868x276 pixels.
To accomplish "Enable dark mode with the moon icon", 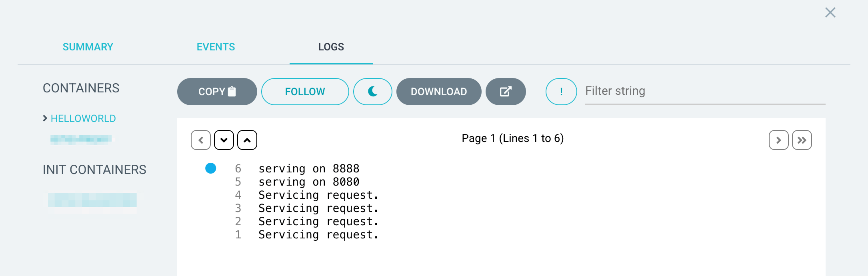I will [x=372, y=91].
